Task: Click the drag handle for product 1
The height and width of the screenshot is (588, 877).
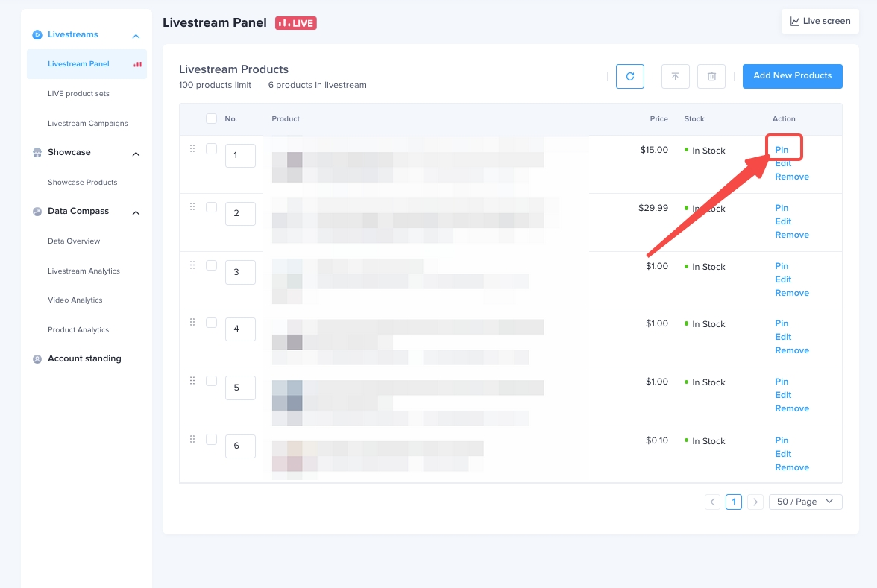Action: click(x=192, y=148)
